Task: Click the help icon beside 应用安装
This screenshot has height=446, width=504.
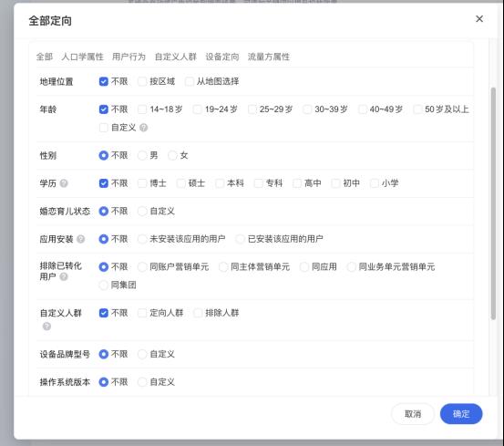Action: coord(81,239)
